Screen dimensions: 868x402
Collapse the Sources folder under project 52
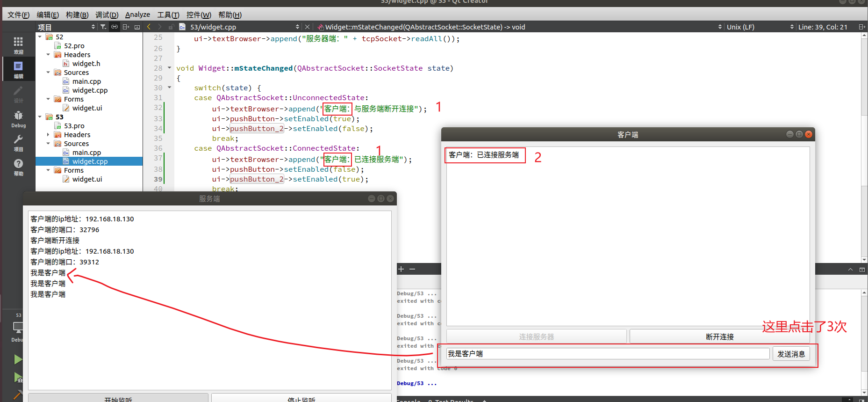pyautogui.click(x=48, y=73)
